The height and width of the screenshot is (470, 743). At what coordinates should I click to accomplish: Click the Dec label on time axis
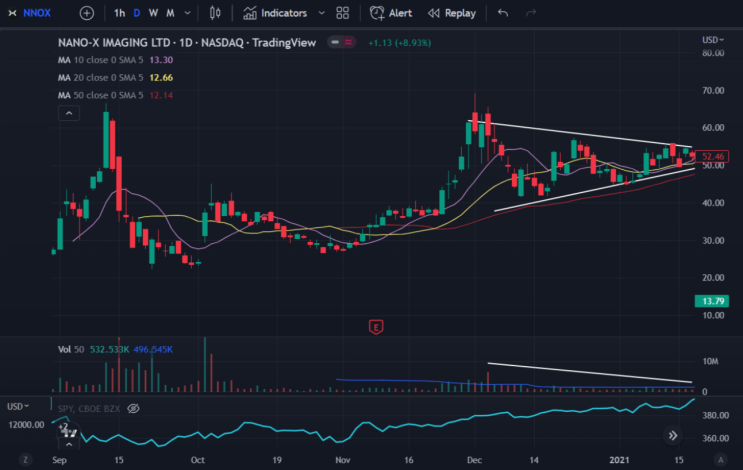(474, 460)
